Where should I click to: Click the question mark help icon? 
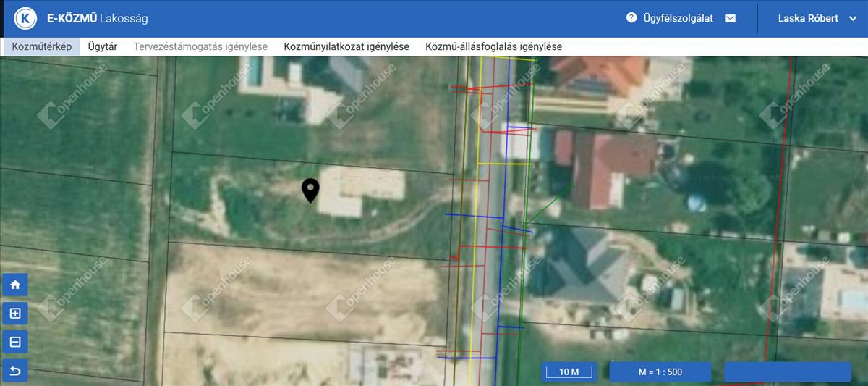[631, 18]
